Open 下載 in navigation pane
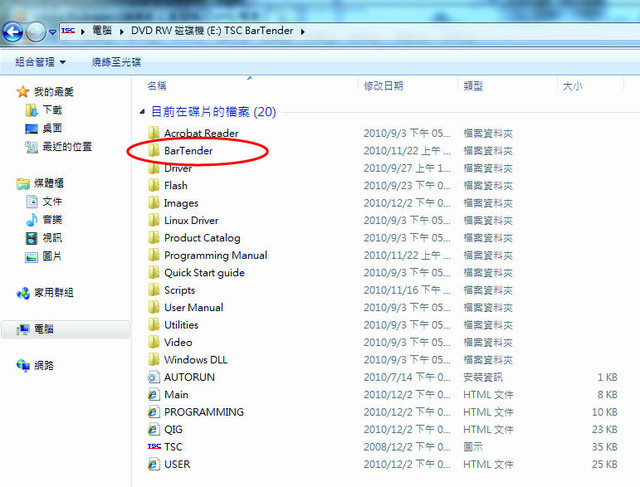 coord(52,110)
